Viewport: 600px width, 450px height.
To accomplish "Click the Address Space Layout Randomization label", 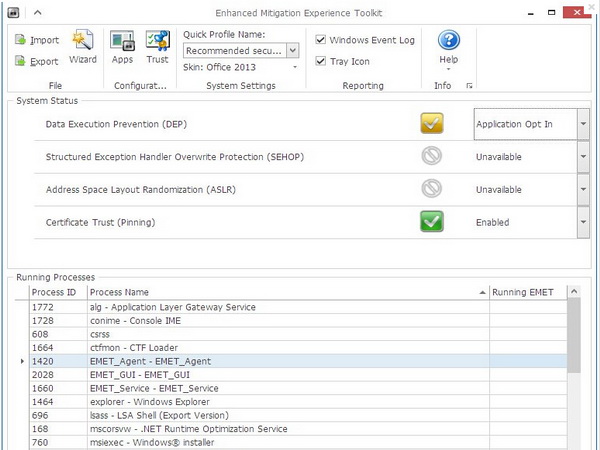I will [141, 189].
